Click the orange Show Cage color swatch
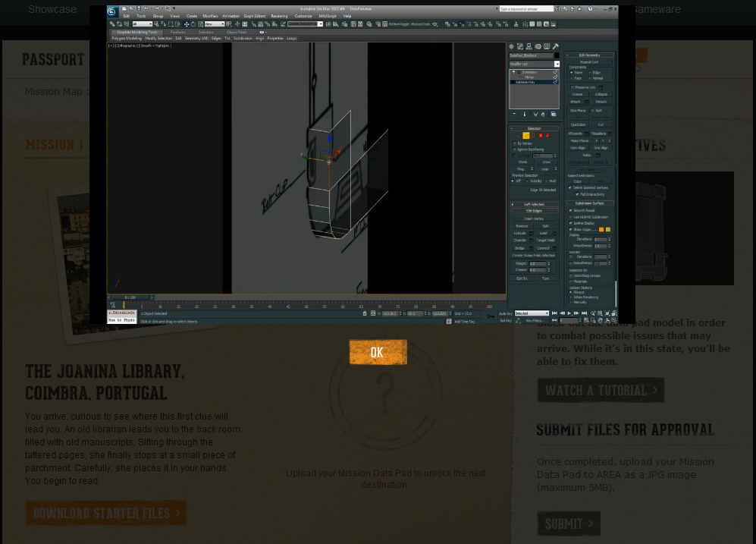 click(601, 229)
